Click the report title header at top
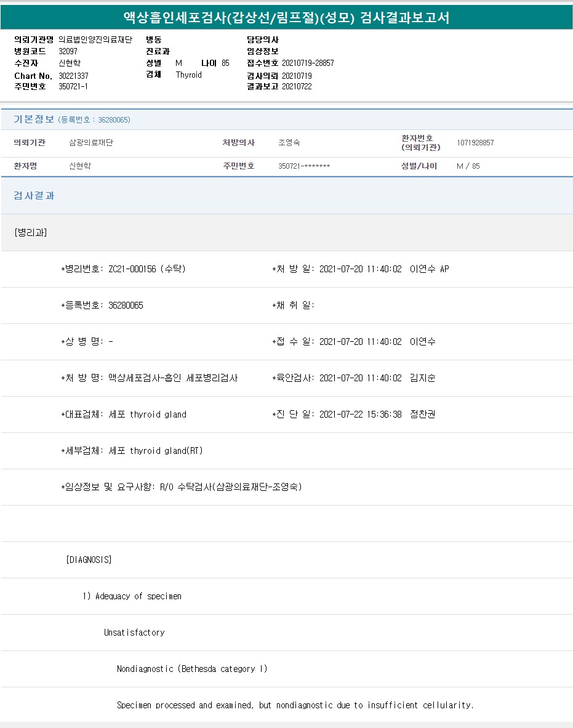Screen dimensions: 573x728 click(286, 17)
